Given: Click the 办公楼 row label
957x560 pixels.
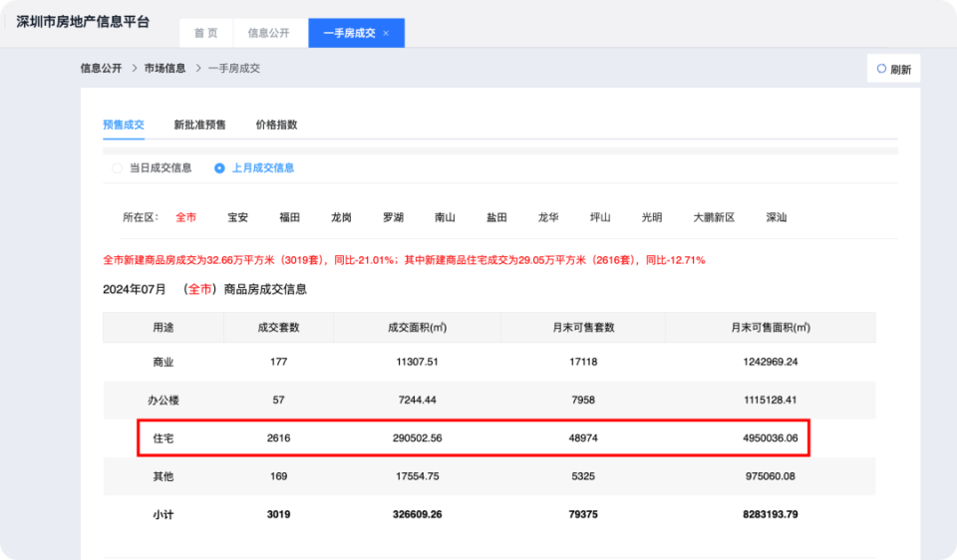Looking at the screenshot, I should pos(163,401).
